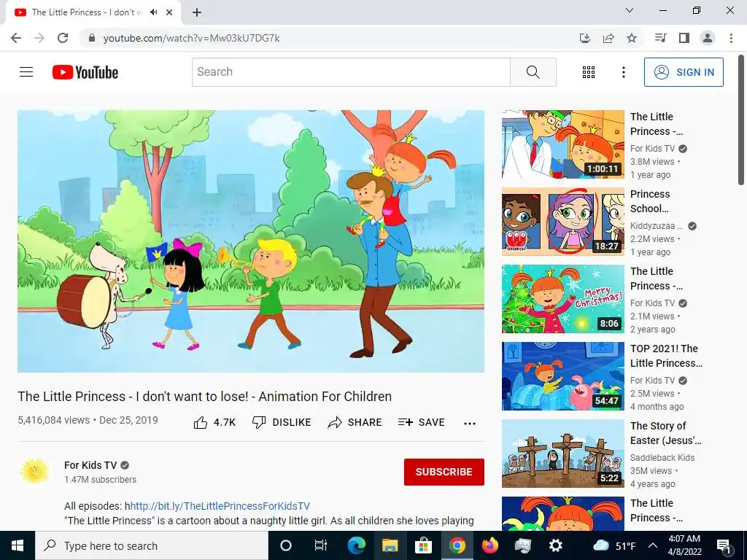Screen dimensions: 747x560
Task: Save the video to a playlist
Action: pyautogui.click(x=421, y=422)
